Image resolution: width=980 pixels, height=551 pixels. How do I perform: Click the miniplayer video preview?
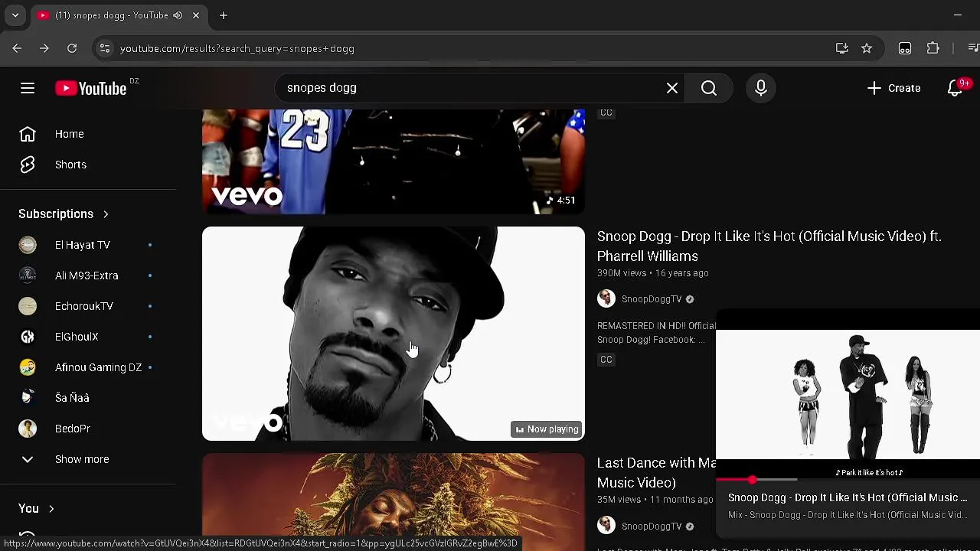point(848,394)
